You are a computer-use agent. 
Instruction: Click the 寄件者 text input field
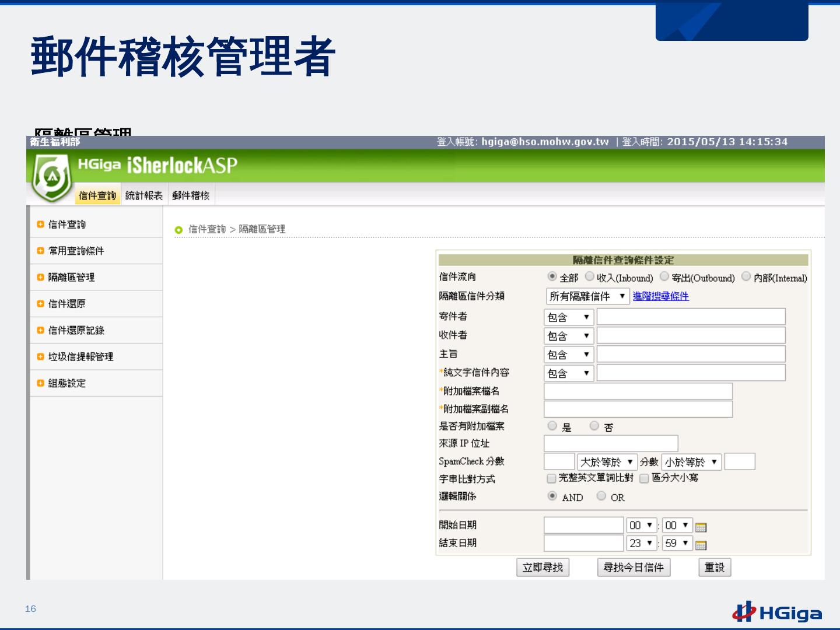coord(691,317)
